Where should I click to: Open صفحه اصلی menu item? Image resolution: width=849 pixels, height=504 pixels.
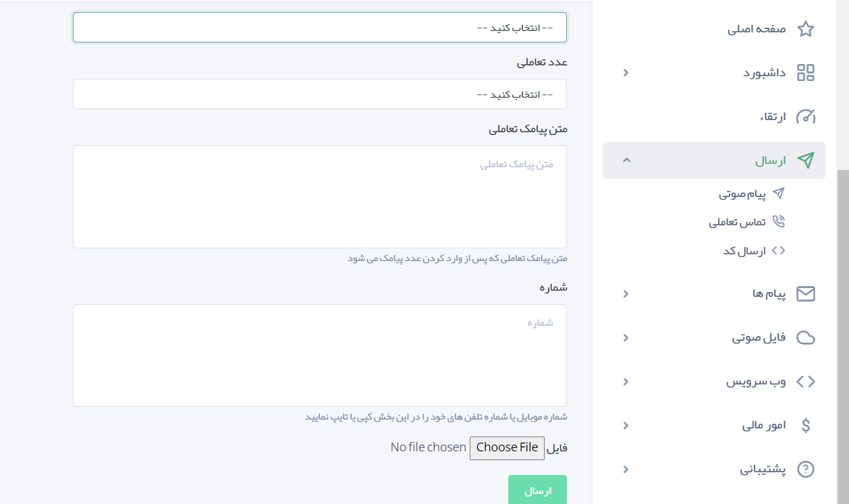pyautogui.click(x=757, y=29)
